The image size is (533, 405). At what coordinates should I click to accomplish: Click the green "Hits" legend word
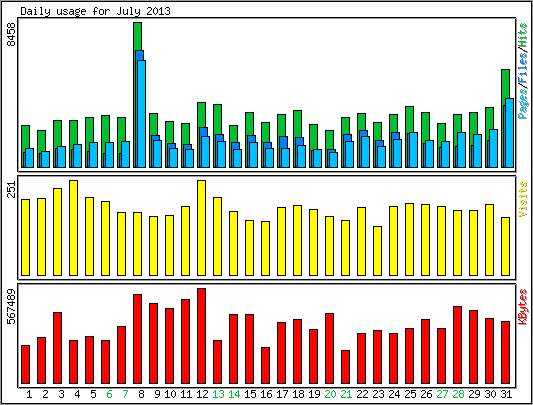coord(522,36)
